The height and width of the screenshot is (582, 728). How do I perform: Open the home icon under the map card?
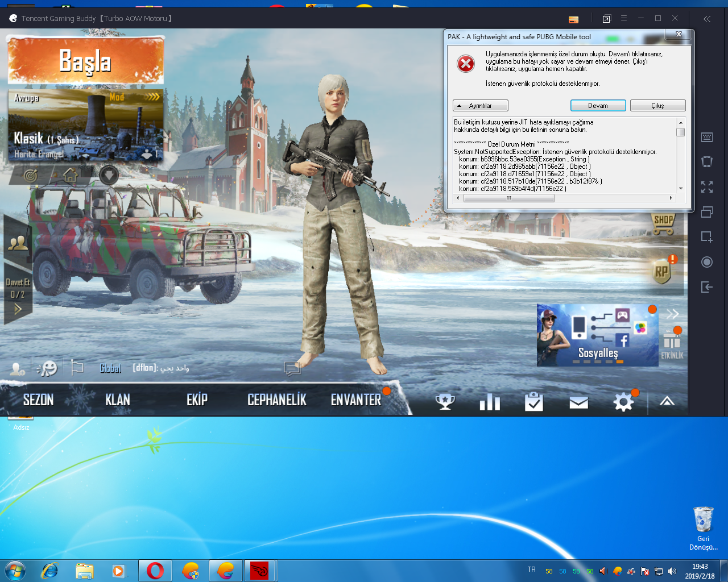click(70, 175)
